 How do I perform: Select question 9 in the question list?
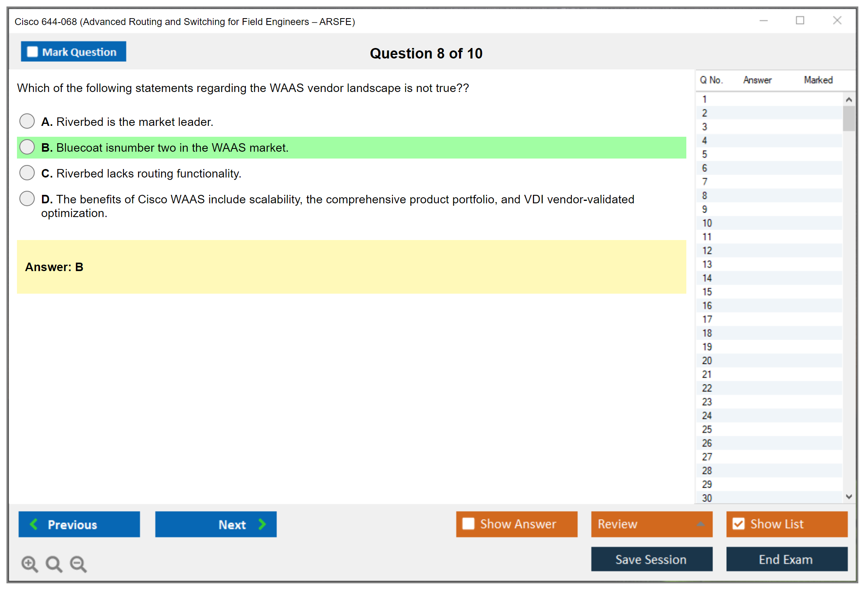point(704,209)
